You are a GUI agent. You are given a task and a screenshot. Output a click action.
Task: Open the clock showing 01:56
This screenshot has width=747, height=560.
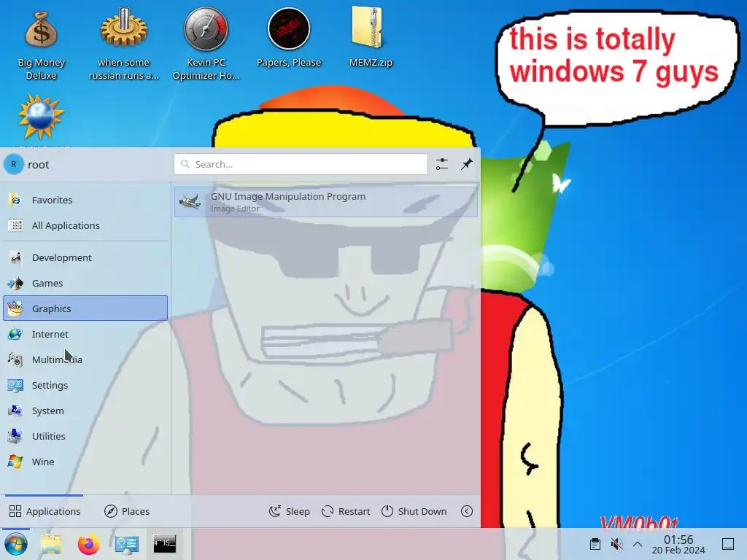click(x=678, y=544)
